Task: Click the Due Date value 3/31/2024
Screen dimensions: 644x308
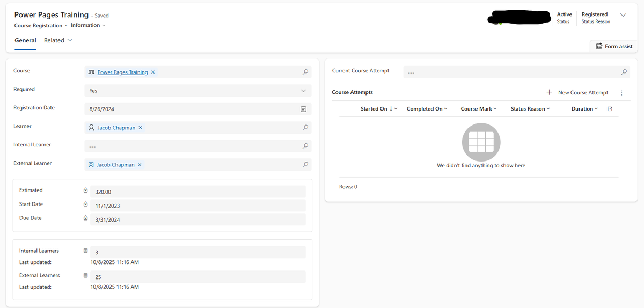Action: (198, 219)
